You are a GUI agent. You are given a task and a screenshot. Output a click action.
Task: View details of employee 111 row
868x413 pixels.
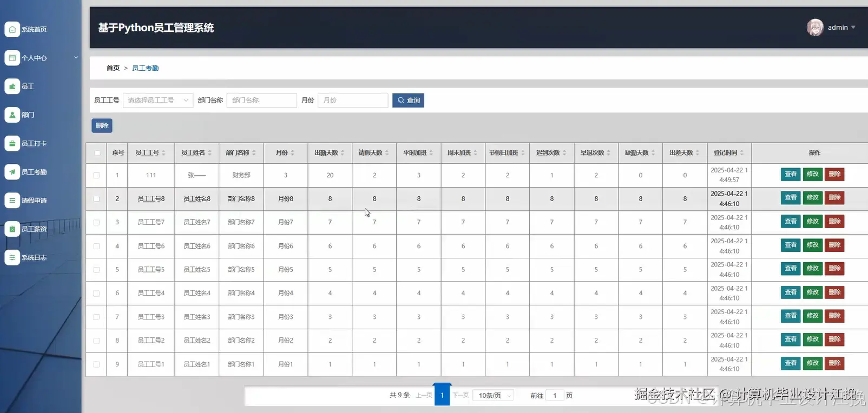tap(791, 174)
